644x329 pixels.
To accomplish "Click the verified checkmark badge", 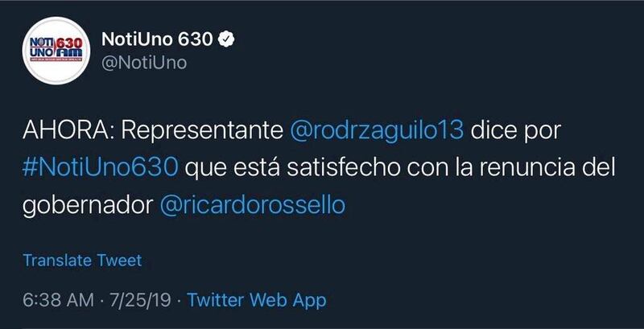I will (226, 39).
